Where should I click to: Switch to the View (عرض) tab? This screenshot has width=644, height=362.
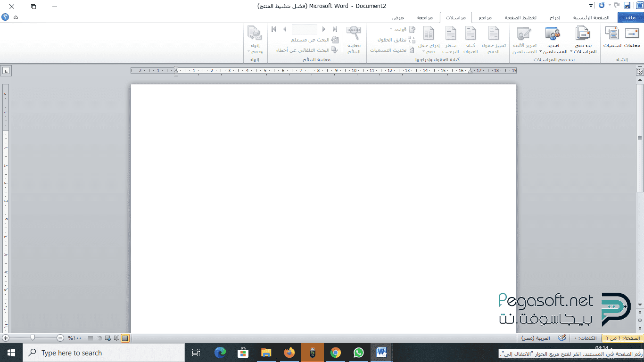click(x=398, y=17)
